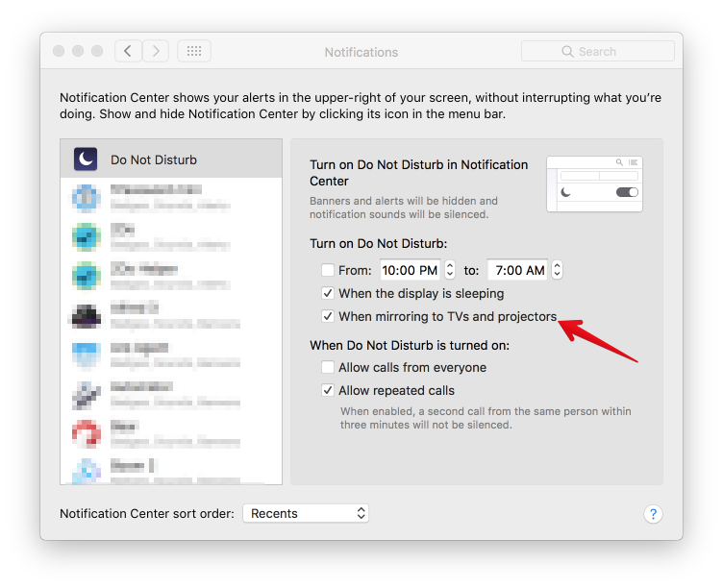The height and width of the screenshot is (588, 723).
Task: Toggle Allow repeated calls checkbox
Action: 328,390
